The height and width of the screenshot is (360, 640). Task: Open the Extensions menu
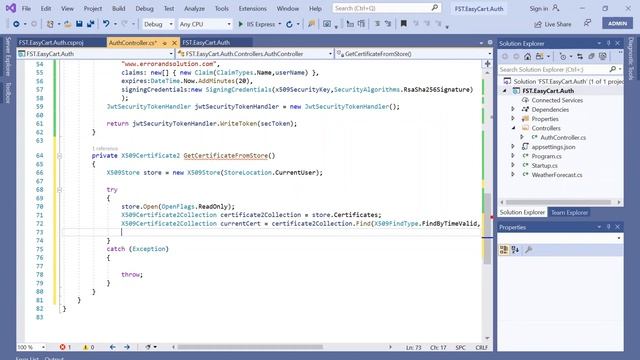[x=252, y=8]
